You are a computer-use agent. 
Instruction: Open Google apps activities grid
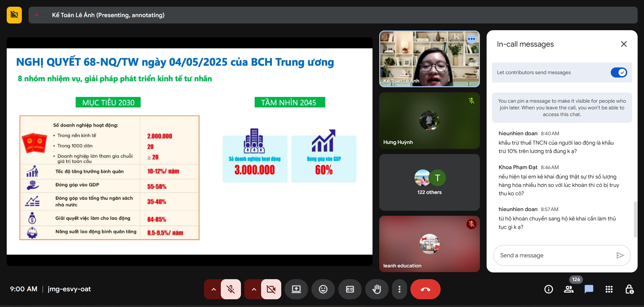609,289
